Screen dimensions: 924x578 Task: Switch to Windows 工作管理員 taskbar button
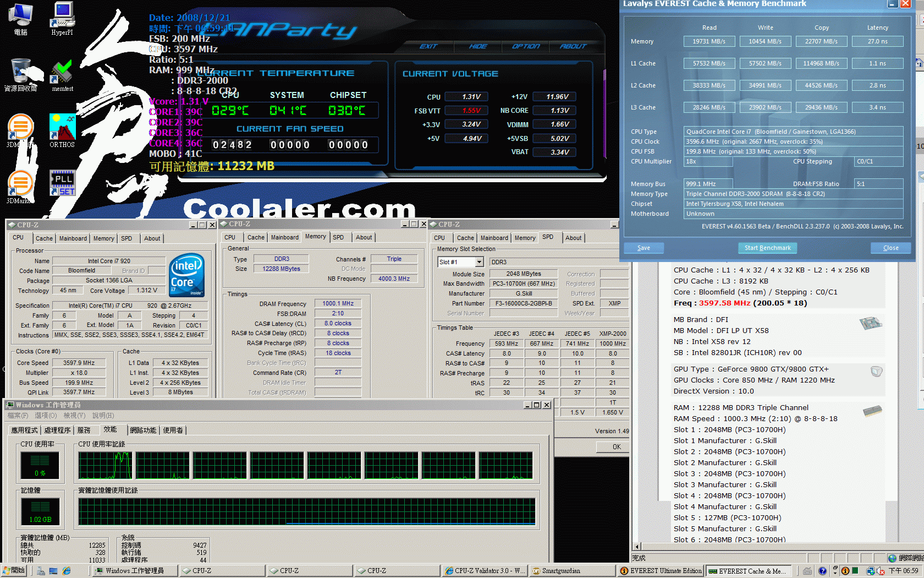pos(135,571)
